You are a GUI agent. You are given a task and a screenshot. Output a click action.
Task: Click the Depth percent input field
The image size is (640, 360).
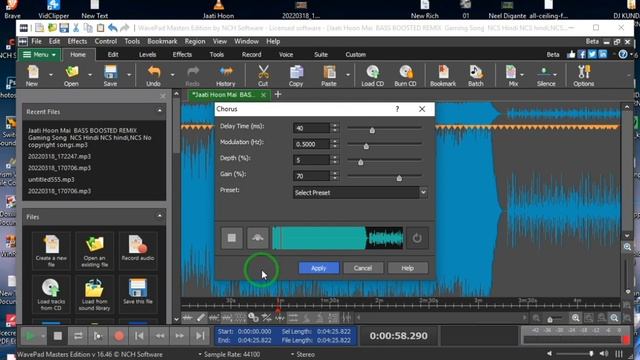[311, 160]
